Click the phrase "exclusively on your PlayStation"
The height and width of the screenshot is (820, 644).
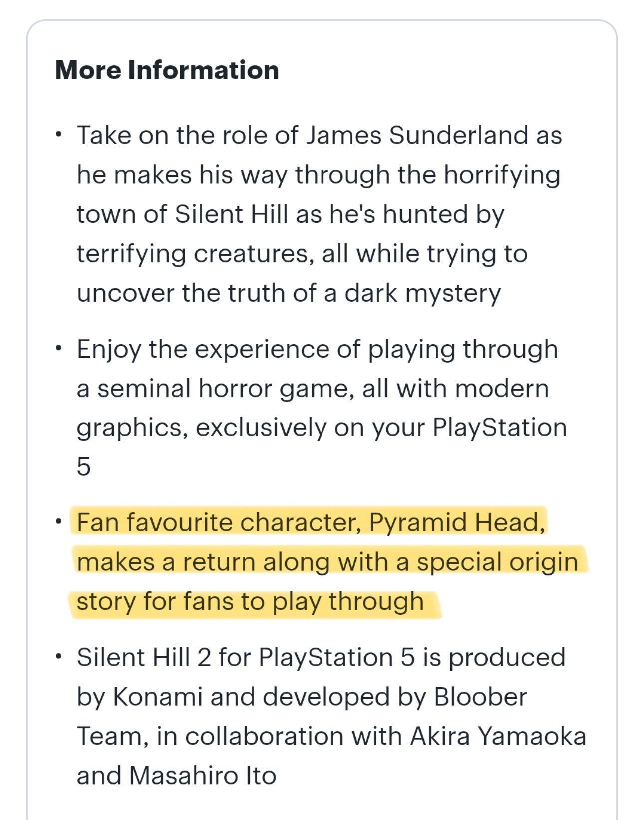coord(381,427)
